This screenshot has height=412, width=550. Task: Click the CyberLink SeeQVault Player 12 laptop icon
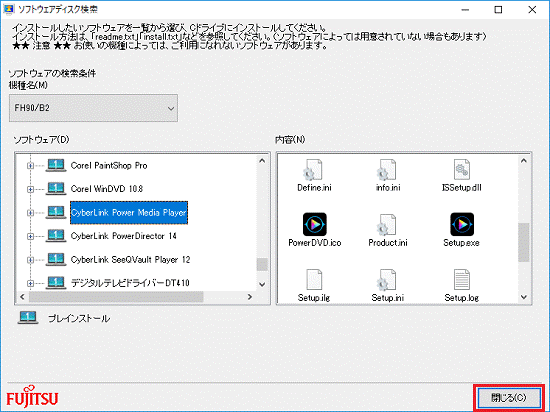click(56, 259)
